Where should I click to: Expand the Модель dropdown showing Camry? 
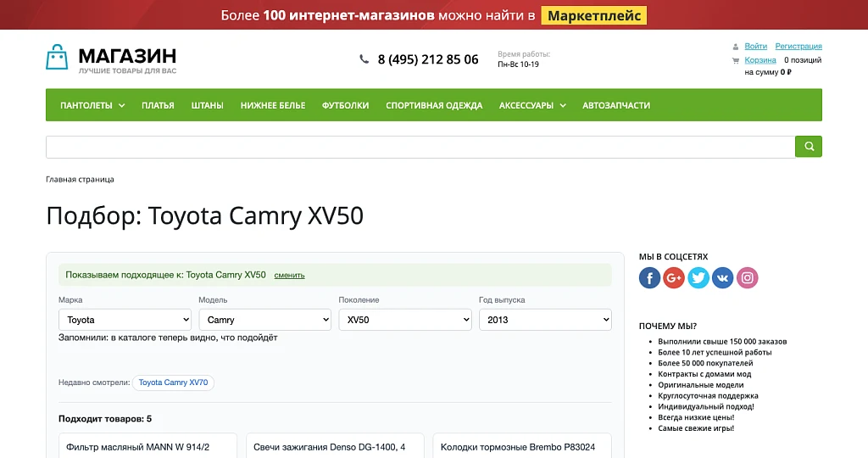pyautogui.click(x=265, y=320)
